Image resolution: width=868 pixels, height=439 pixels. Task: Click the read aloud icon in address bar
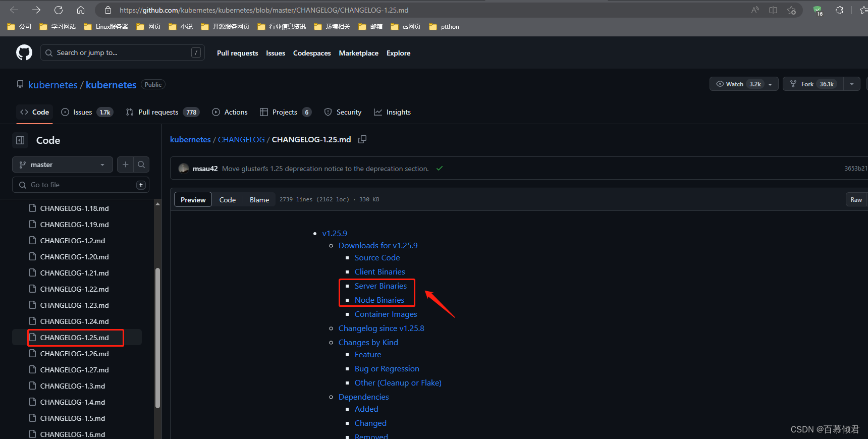tap(755, 10)
